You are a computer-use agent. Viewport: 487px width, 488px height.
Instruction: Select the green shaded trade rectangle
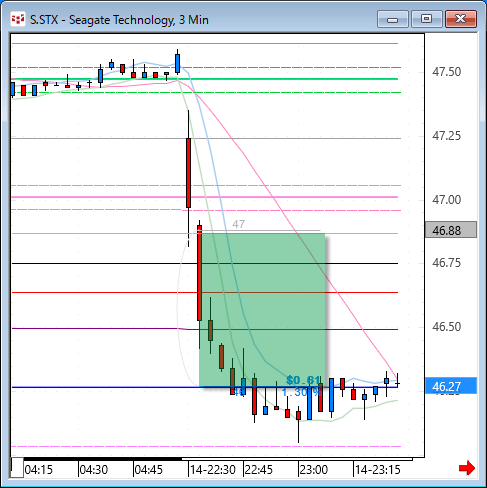(x=262, y=310)
